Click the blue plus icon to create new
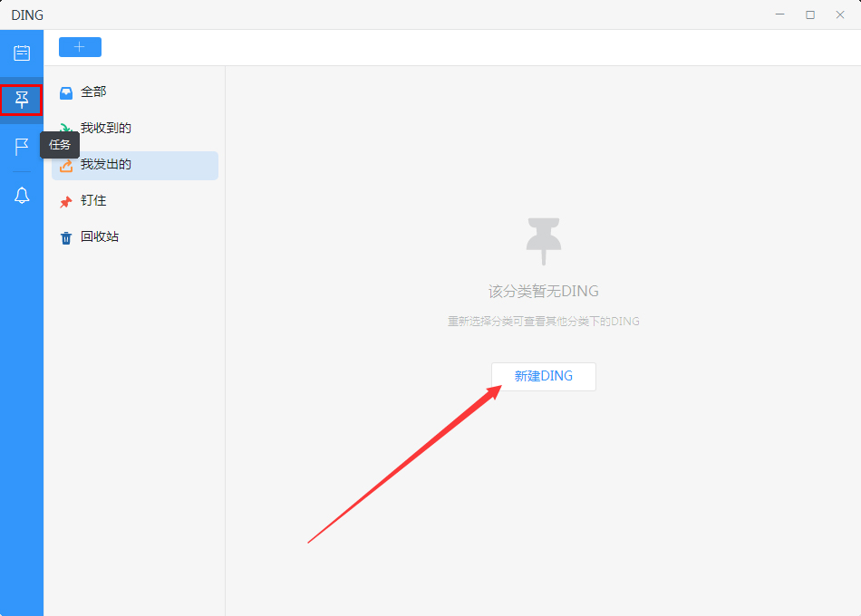This screenshot has width=861, height=616. click(80, 46)
